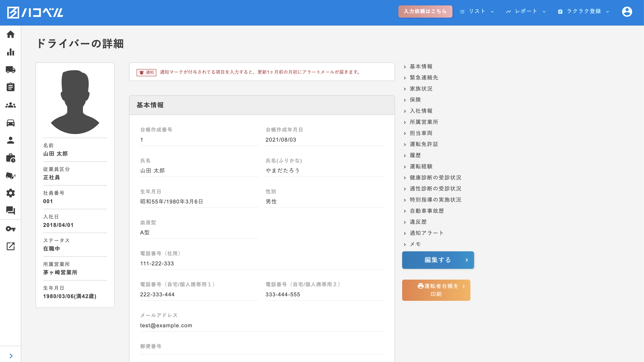Click the group people icon

[x=10, y=105]
